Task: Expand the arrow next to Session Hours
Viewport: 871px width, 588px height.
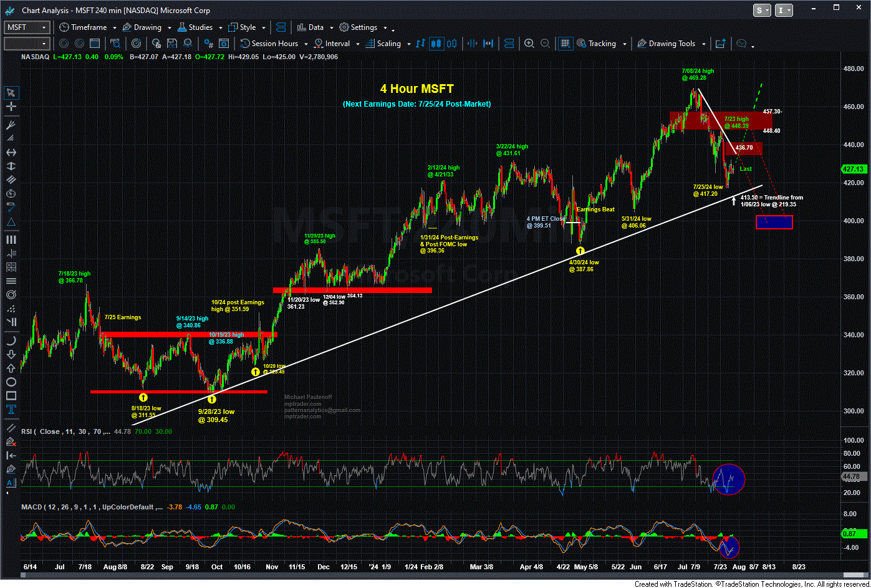Action: (306, 44)
